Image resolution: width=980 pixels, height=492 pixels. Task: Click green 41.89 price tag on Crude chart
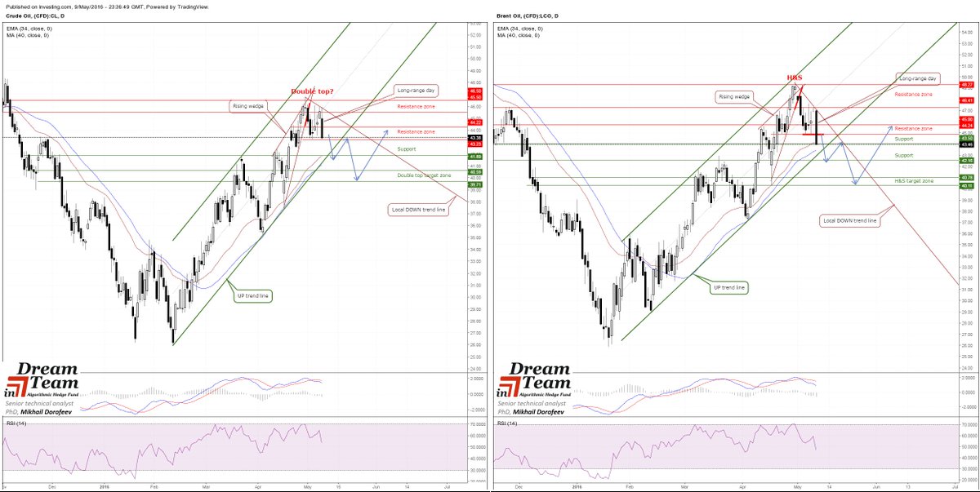tap(474, 157)
